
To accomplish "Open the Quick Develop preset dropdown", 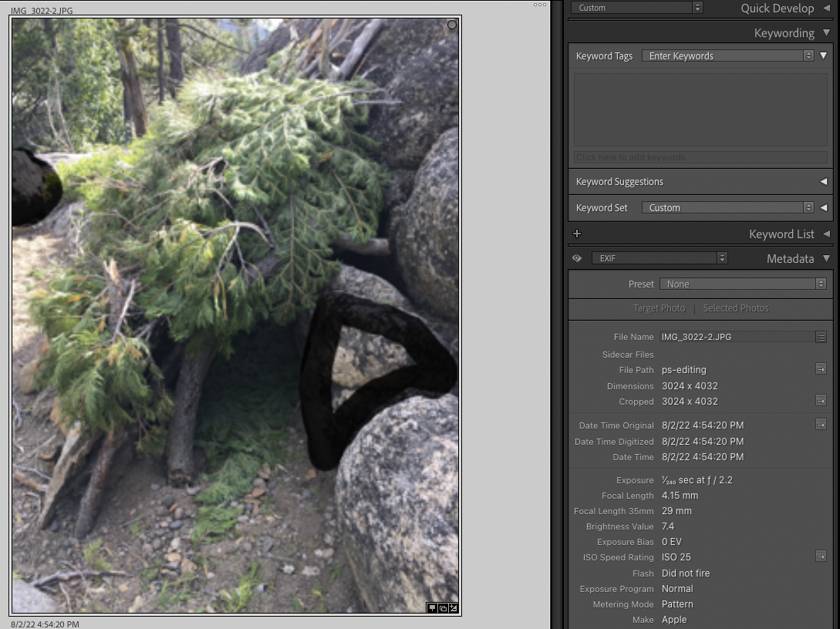I will click(636, 8).
